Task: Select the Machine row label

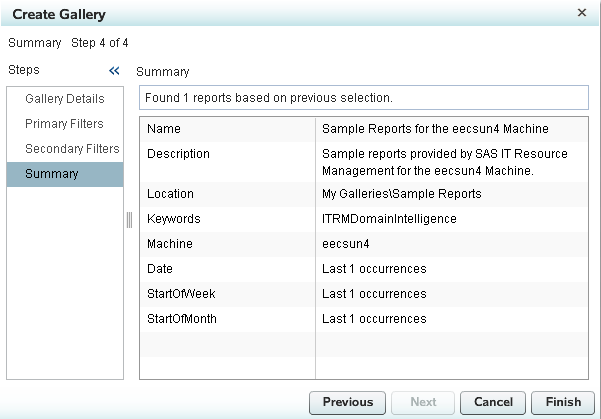Action: 170,244
